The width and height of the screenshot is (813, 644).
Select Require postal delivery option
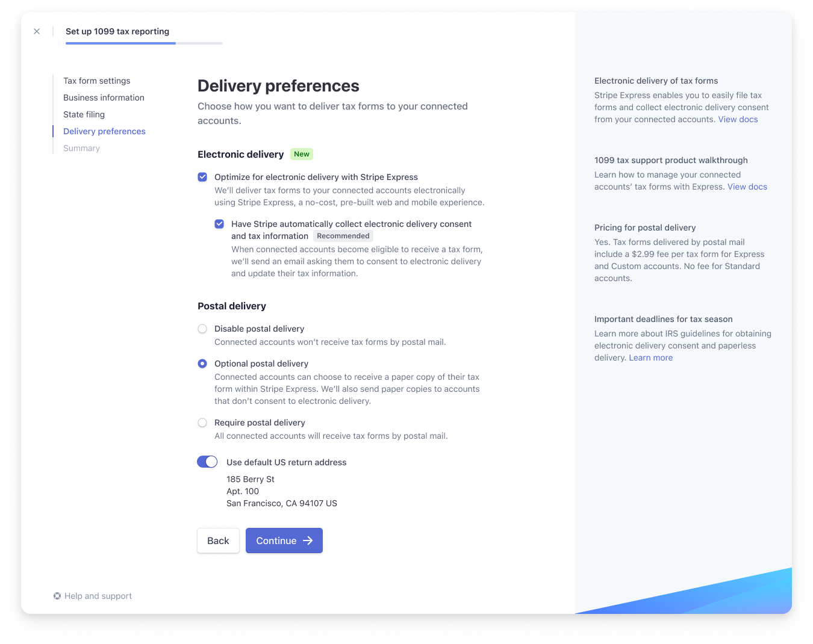[202, 423]
